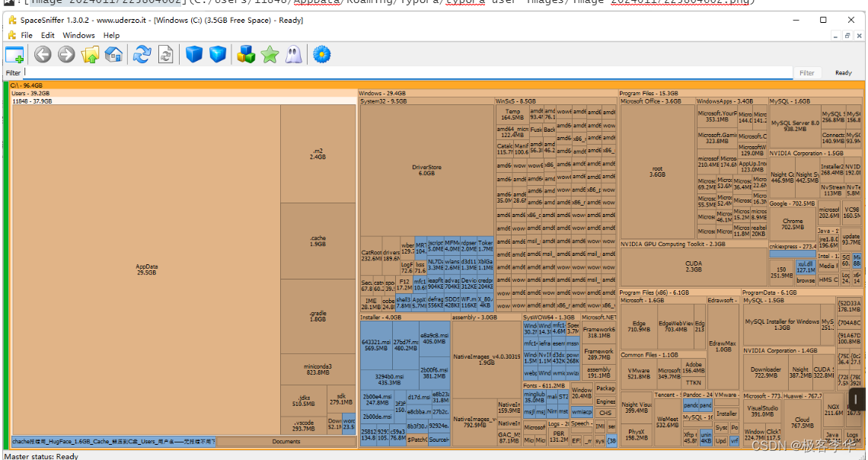This screenshot has height=460, width=868.
Task: Select the EdrawMax 1.0GB block
Action: pos(723,347)
